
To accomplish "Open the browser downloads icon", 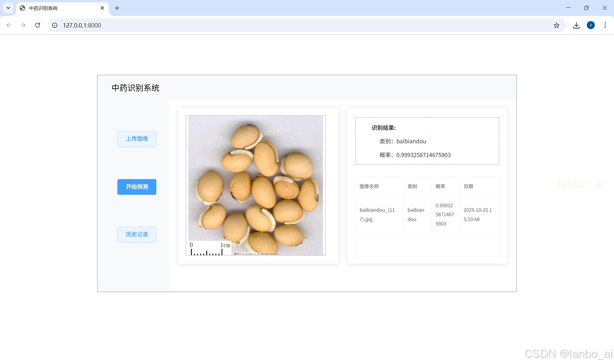I will click(x=576, y=25).
